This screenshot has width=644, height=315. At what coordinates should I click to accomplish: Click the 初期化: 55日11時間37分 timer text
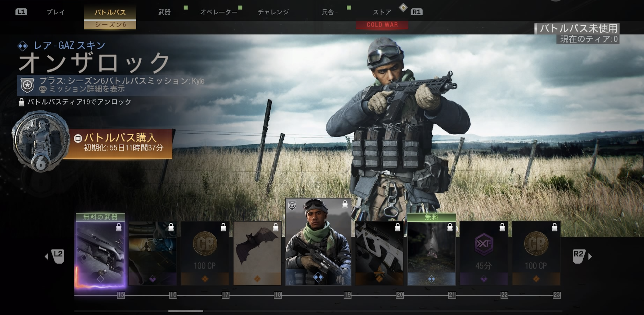coord(123,148)
